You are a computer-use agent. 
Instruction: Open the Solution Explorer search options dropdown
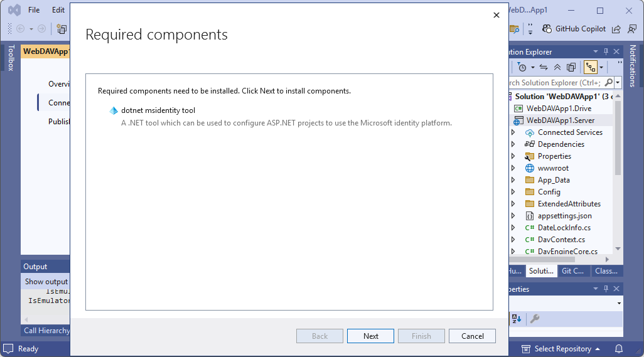(617, 82)
